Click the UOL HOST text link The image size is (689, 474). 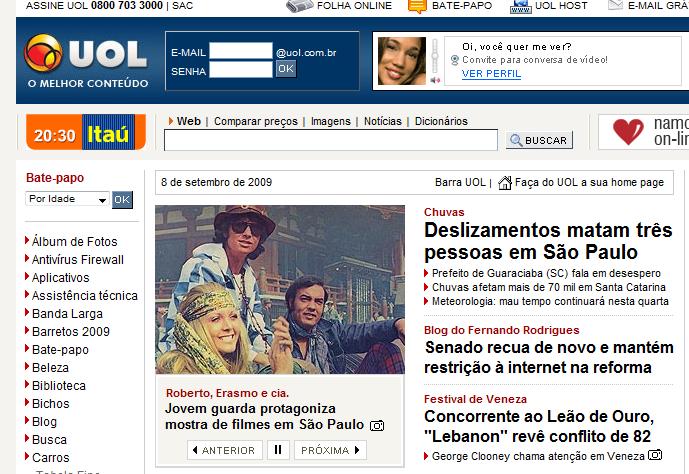point(561,6)
